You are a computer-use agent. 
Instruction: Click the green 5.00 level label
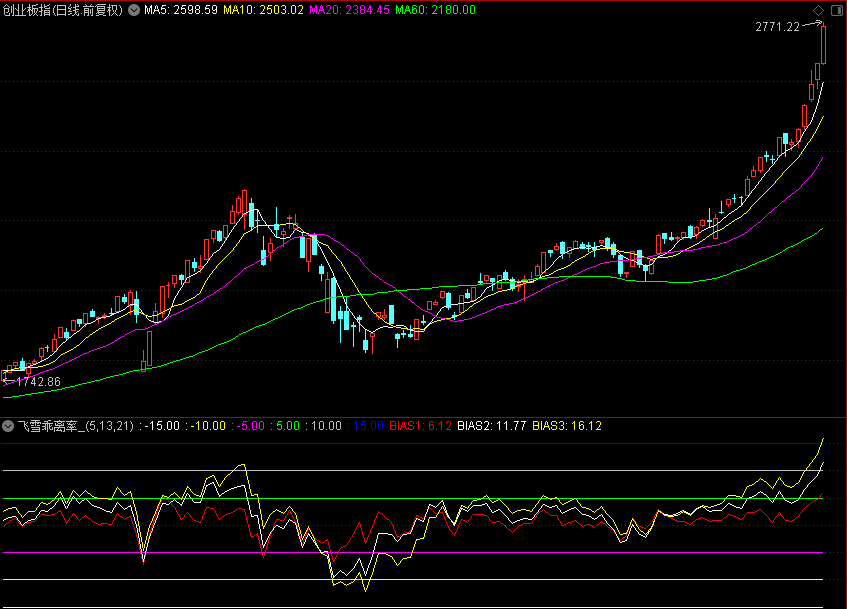(x=285, y=426)
